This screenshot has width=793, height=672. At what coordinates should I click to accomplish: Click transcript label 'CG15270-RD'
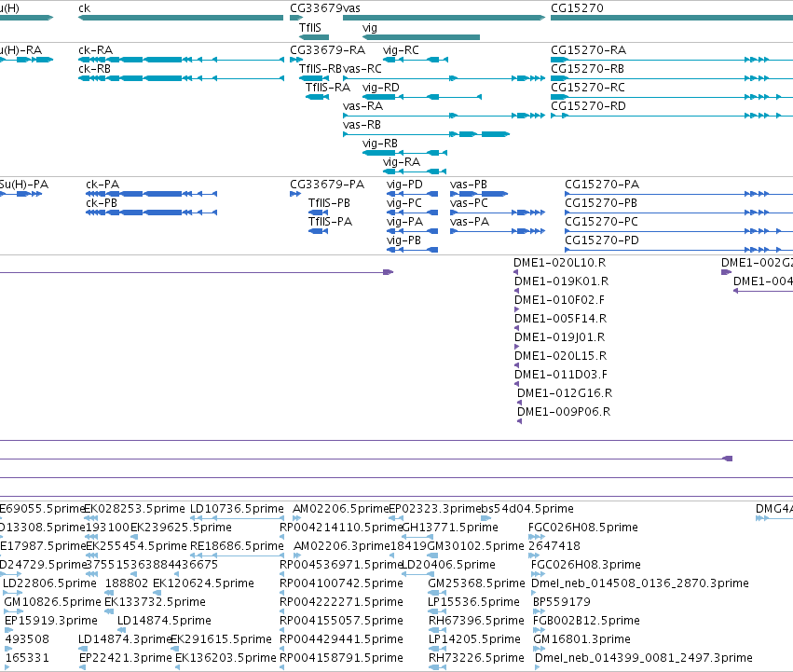pyautogui.click(x=588, y=106)
